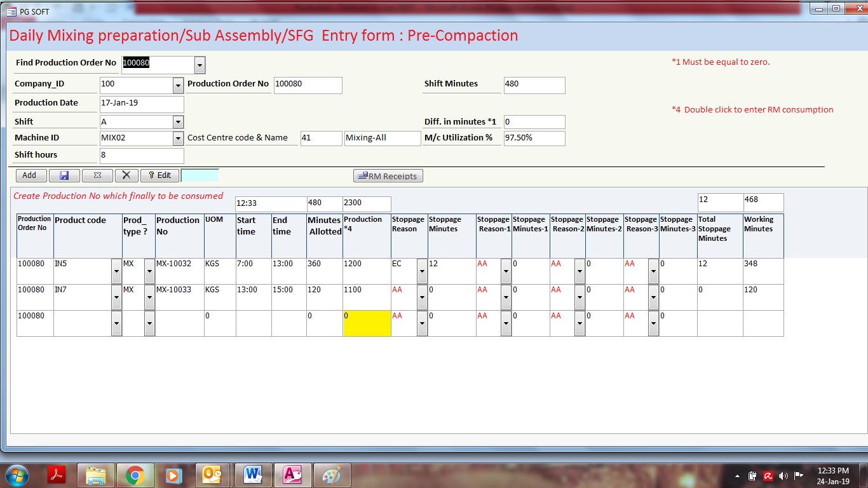Viewport: 868px width, 488px height.
Task: Open Stoppage Reason-3 dropdown in IN5 row
Action: (653, 271)
